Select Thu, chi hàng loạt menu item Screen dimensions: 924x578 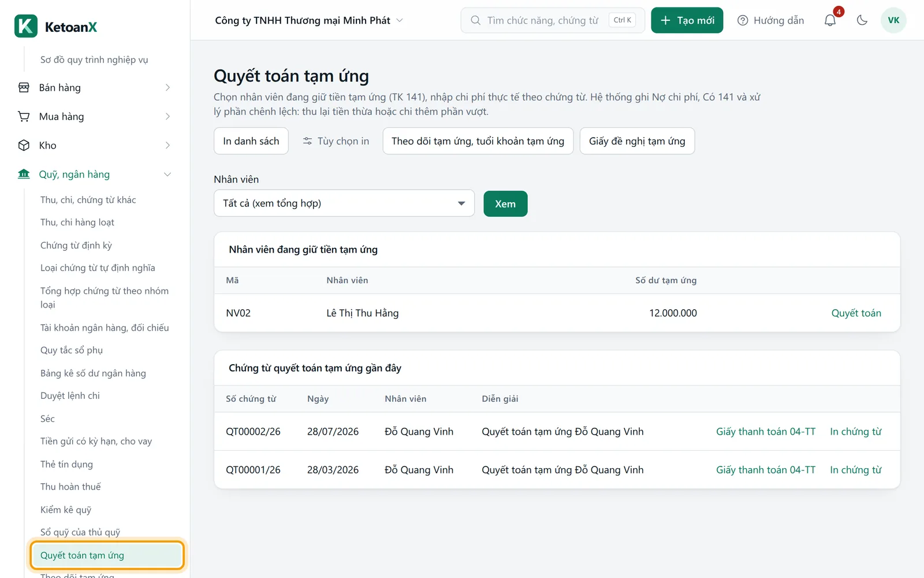[77, 223]
